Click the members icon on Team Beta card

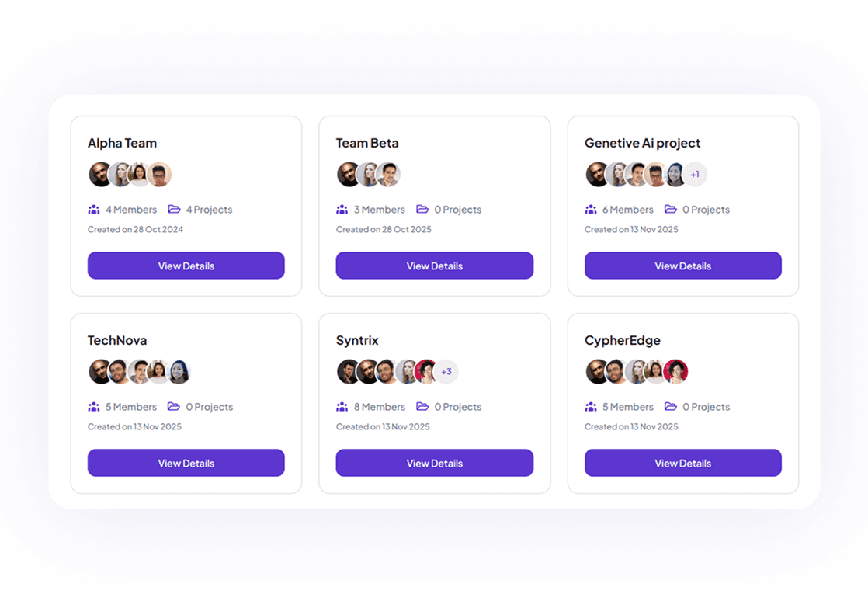coord(342,209)
